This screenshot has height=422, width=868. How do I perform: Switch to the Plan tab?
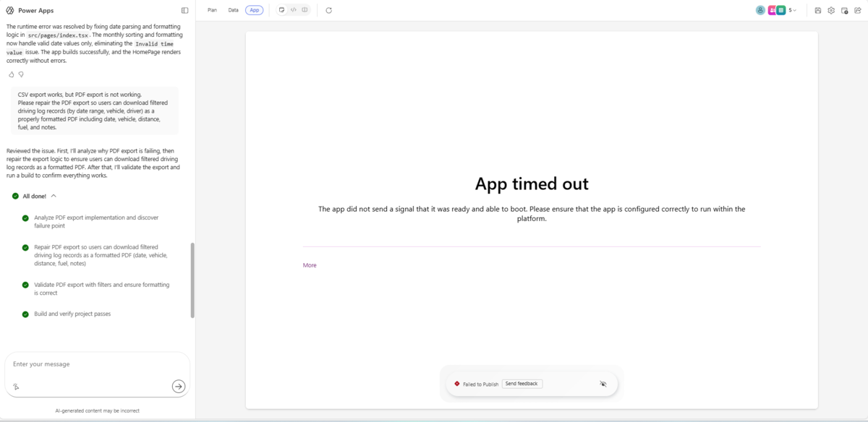click(212, 10)
